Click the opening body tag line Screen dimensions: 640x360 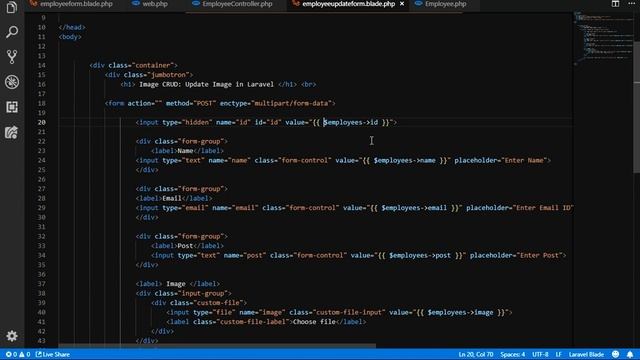click(70, 37)
